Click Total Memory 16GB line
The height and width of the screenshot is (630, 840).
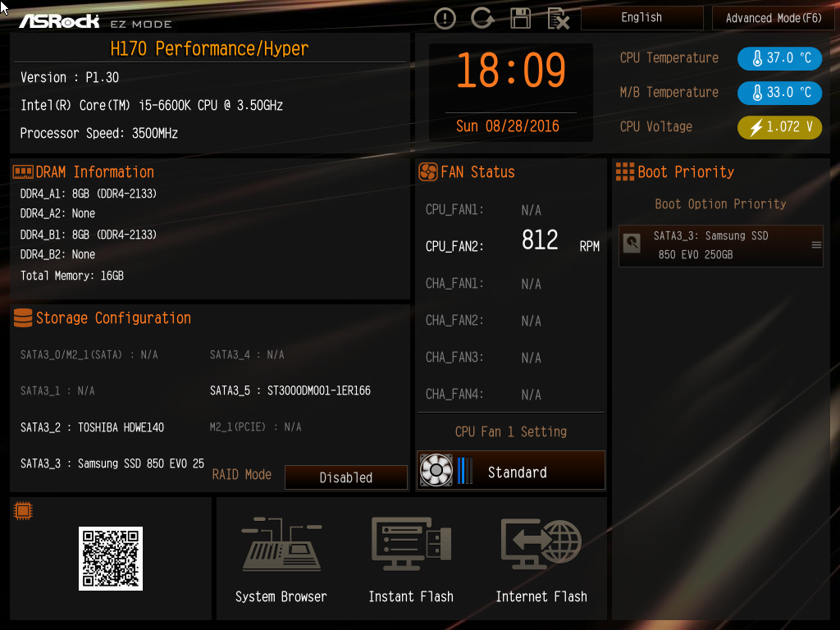[72, 276]
